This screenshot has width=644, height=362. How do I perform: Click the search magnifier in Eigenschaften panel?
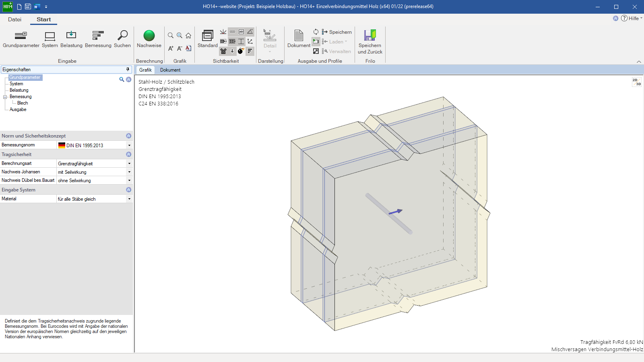(122, 79)
